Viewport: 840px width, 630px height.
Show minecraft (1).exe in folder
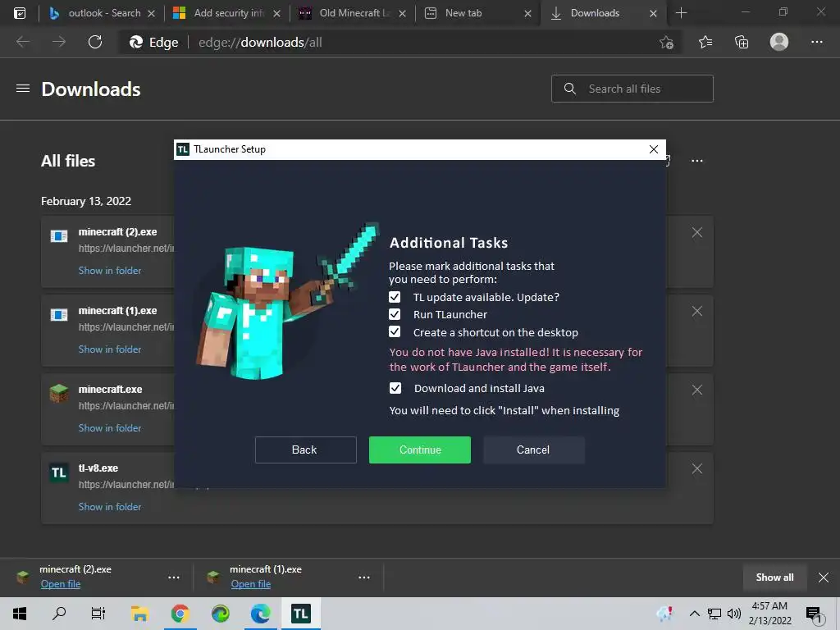click(x=110, y=349)
